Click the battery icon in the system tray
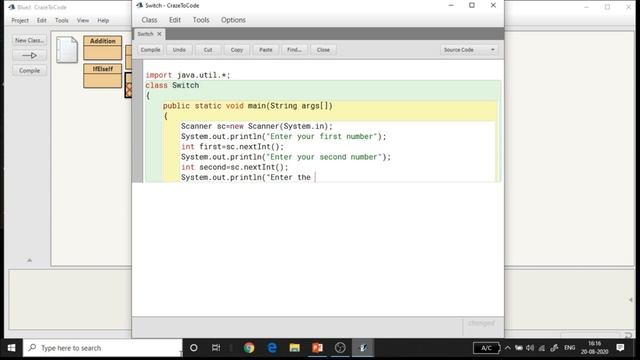This screenshot has height=360, width=640. pos(518,348)
